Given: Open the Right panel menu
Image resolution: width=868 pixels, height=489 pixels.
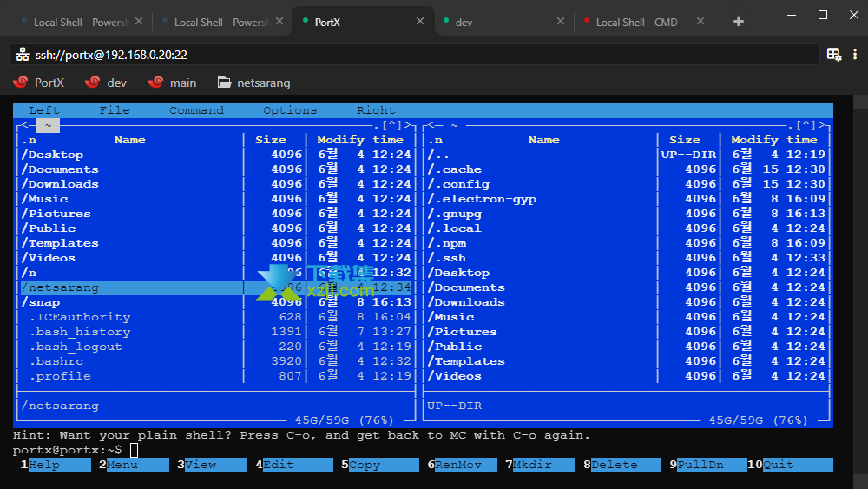Looking at the screenshot, I should click(x=376, y=110).
